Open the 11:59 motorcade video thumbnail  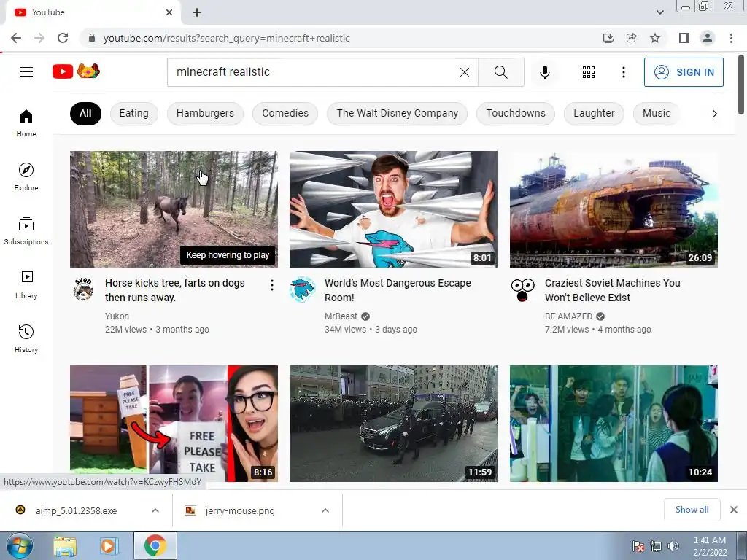pos(393,424)
